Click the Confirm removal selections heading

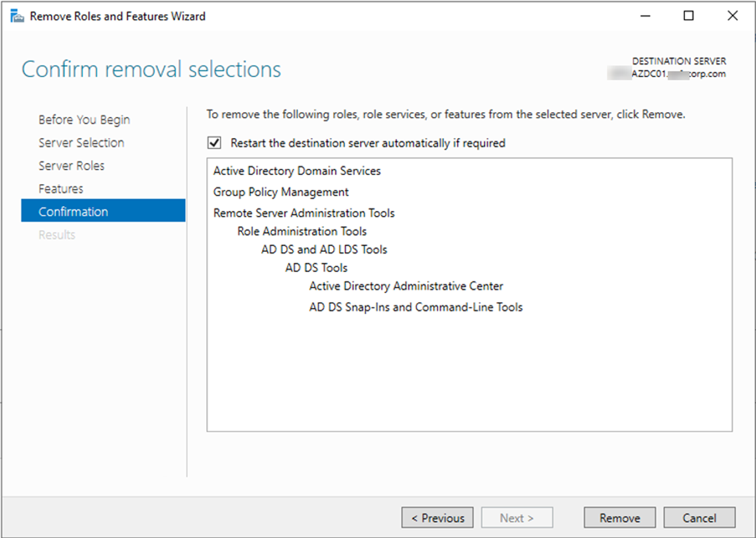(151, 69)
